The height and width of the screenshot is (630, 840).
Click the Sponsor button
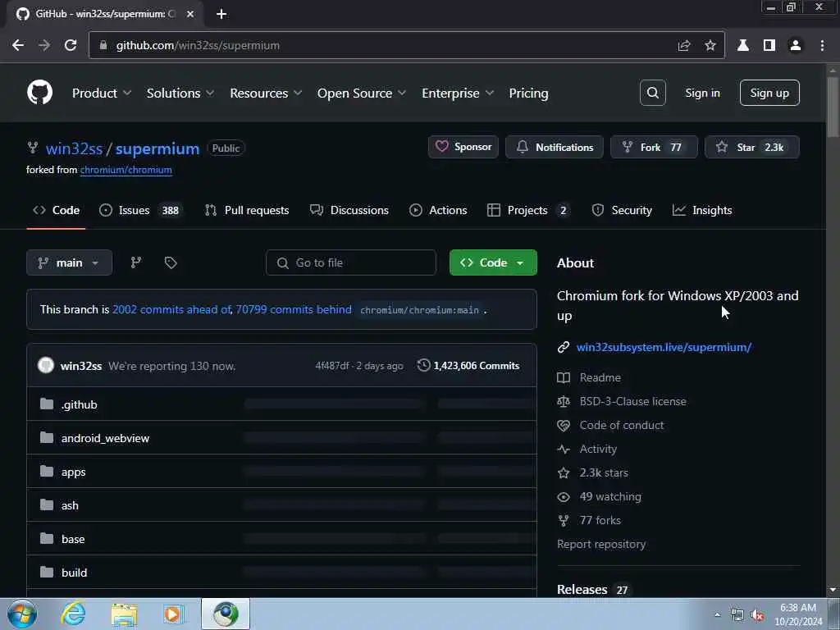tap(463, 147)
